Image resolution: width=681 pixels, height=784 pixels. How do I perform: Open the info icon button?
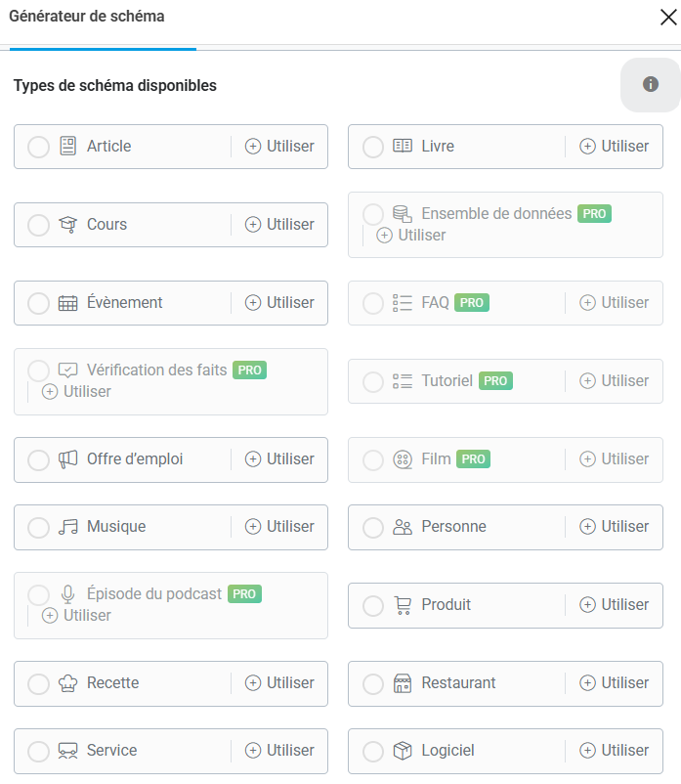[x=651, y=85]
